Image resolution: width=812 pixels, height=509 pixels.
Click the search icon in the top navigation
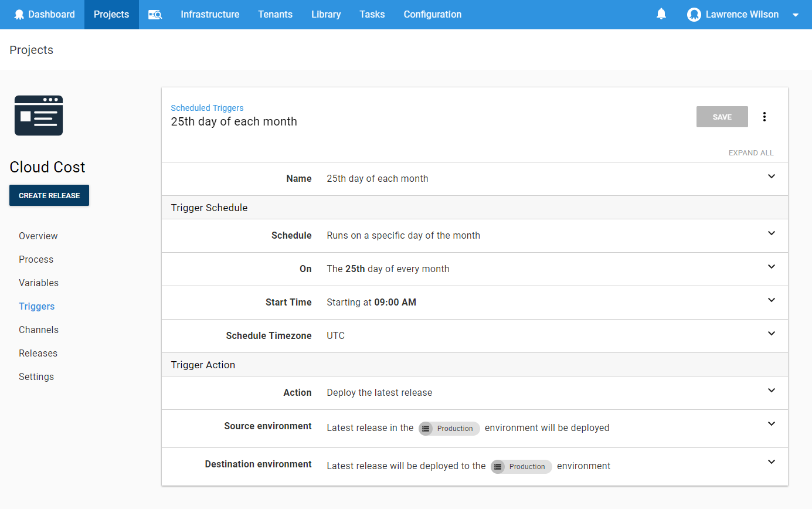pyautogui.click(x=155, y=15)
